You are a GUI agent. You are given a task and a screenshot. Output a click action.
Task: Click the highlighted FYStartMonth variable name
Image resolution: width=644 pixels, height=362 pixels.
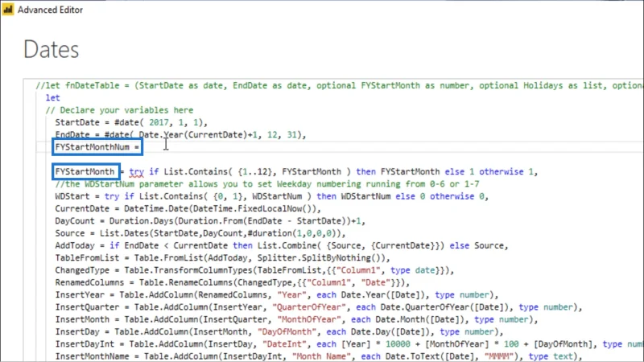85,171
